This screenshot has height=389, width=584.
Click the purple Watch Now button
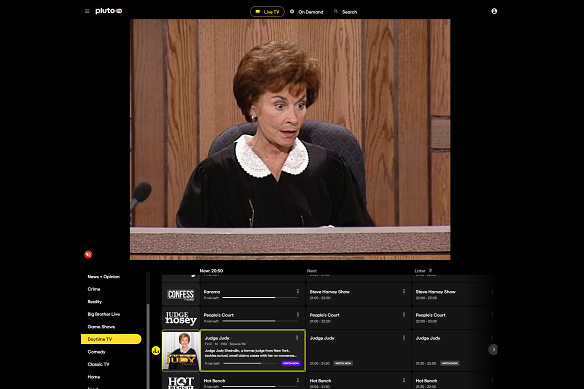pyautogui.click(x=291, y=363)
